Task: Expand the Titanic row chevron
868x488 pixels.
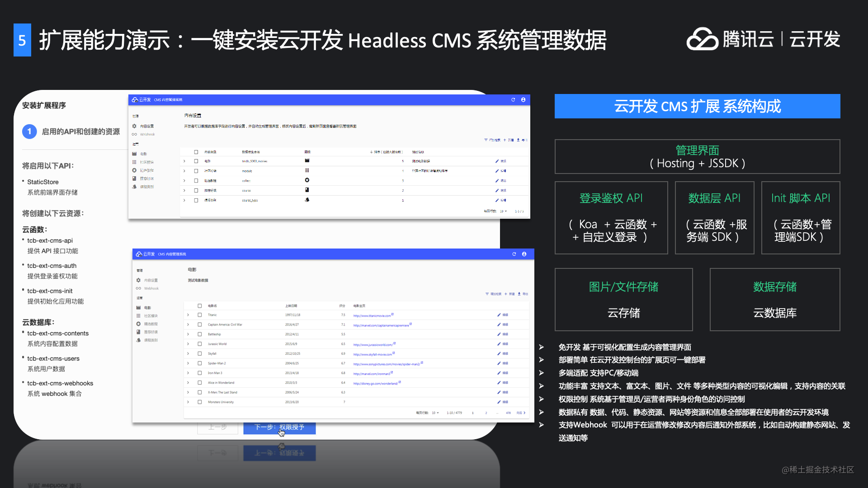Action: (x=188, y=315)
